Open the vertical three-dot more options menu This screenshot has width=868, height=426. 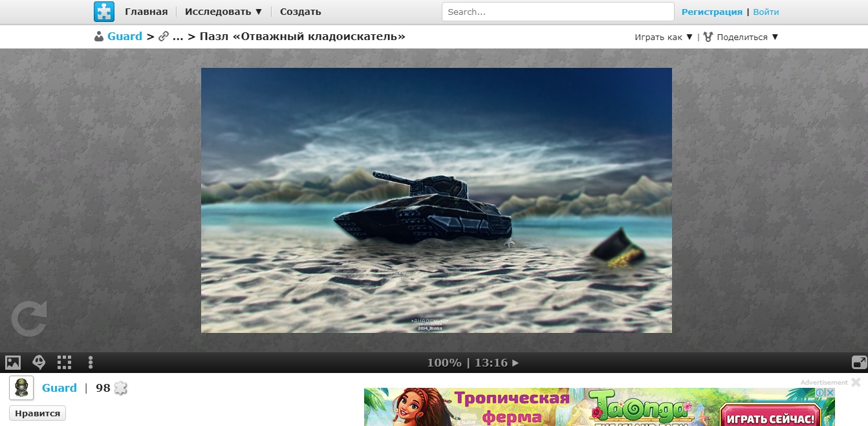(x=91, y=363)
